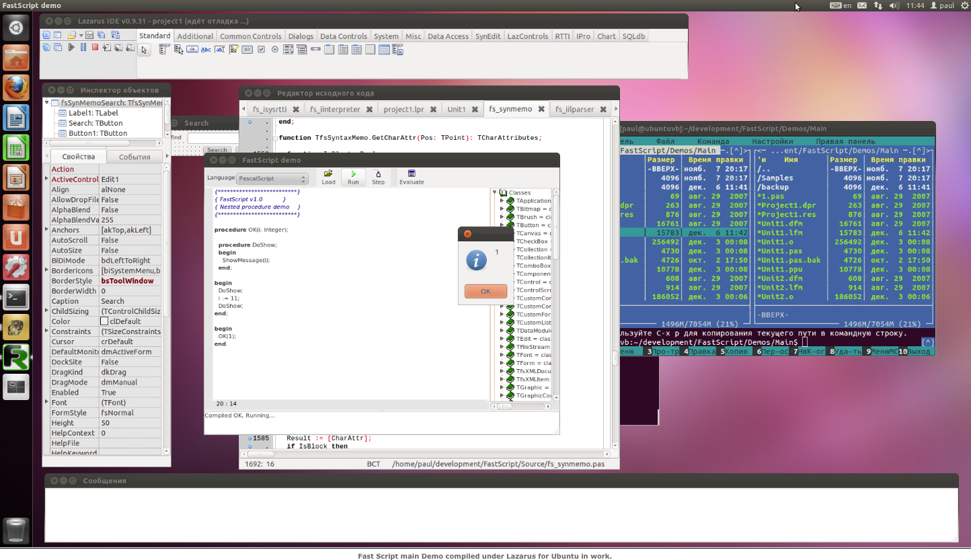Click the FastScript class tree vertical scrollbar
The height and width of the screenshot is (560, 971).
(555, 293)
